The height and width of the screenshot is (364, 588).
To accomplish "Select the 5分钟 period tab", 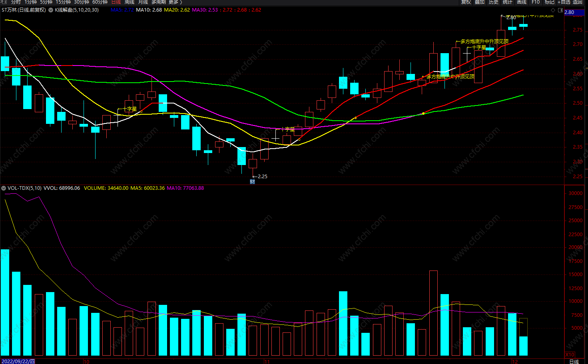I will click(x=46, y=2).
